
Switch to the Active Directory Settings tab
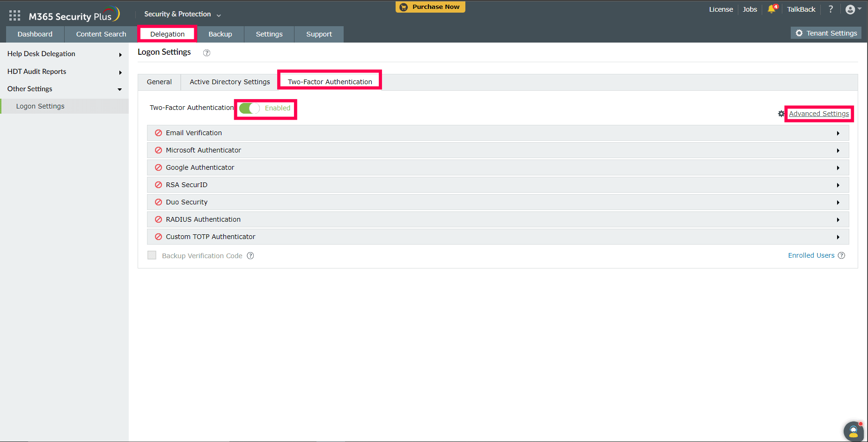(x=230, y=82)
